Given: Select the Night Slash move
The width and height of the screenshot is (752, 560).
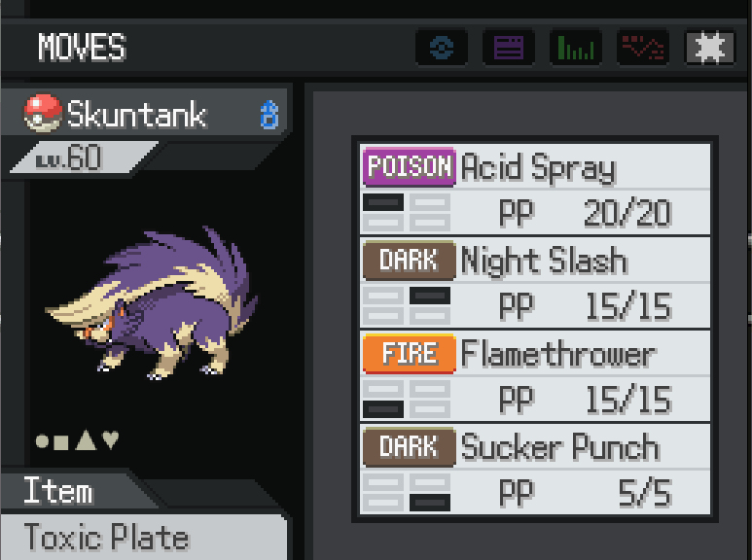Looking at the screenshot, I should click(x=535, y=282).
